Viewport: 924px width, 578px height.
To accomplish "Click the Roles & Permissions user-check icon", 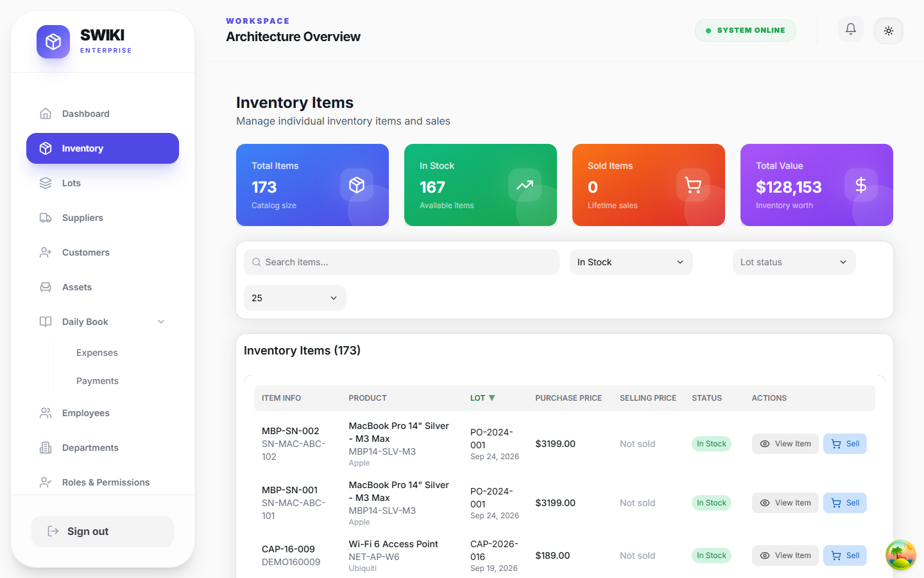I will coord(46,482).
